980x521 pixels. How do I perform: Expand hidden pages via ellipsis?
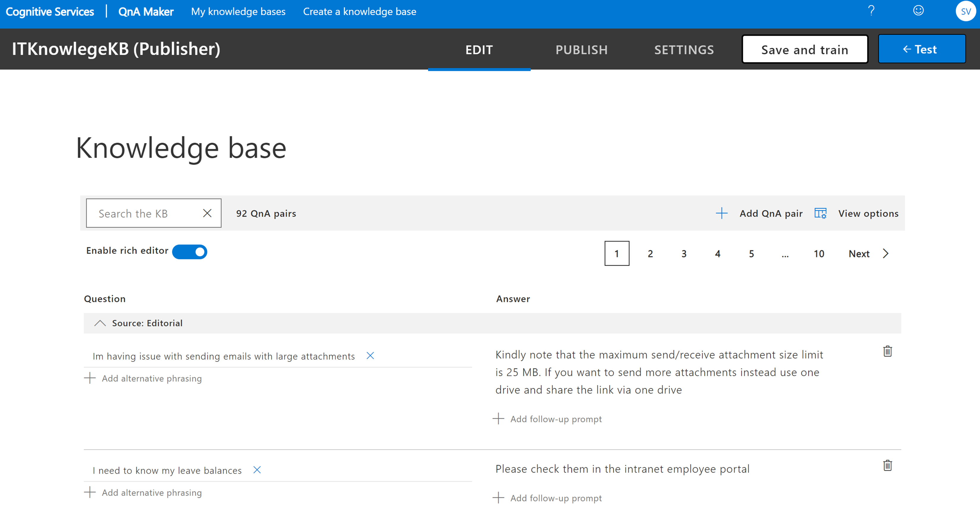tap(785, 254)
